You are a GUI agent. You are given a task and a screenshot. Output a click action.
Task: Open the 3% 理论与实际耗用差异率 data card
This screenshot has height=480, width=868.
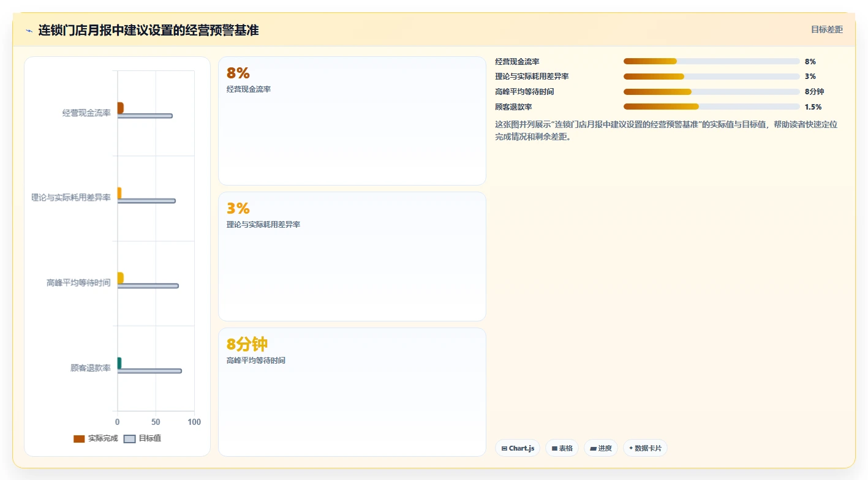tap(352, 257)
